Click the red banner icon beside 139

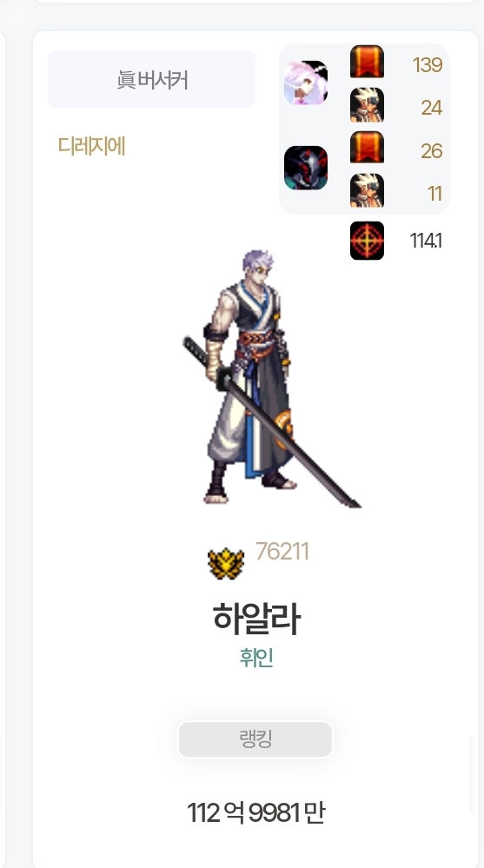(367, 62)
